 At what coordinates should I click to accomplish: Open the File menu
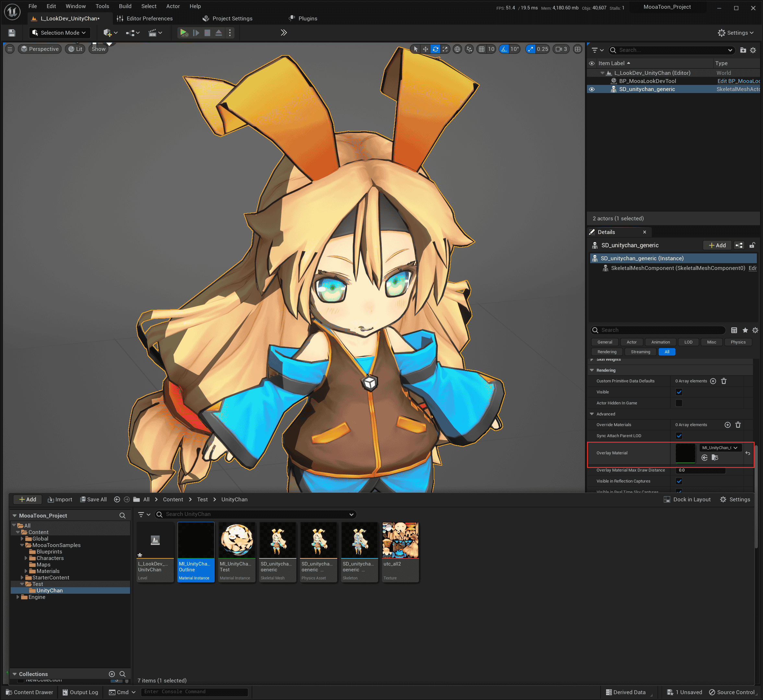pyautogui.click(x=33, y=6)
